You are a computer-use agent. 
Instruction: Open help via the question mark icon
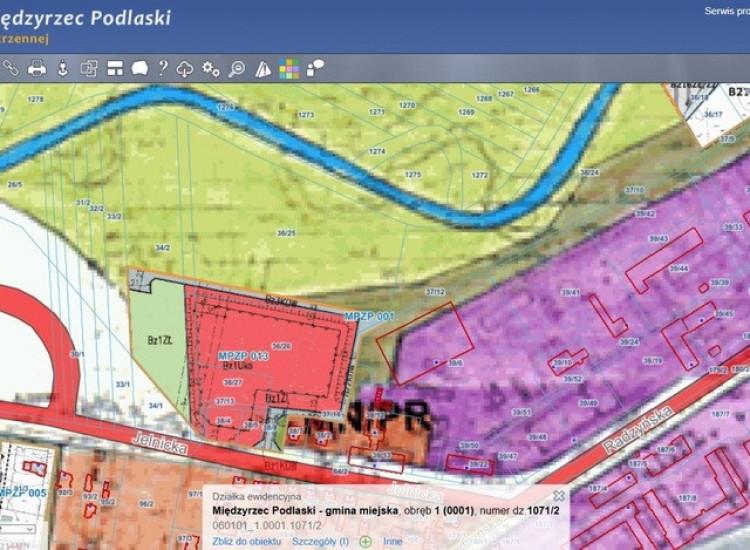163,68
